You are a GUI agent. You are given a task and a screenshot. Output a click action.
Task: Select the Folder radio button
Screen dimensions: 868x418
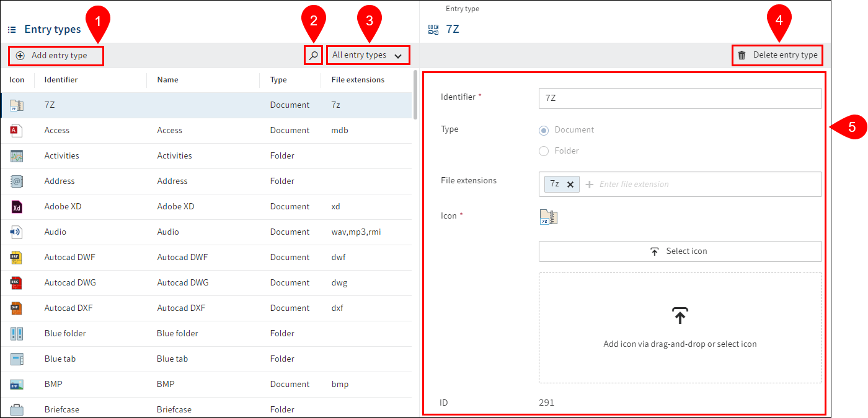pyautogui.click(x=544, y=150)
